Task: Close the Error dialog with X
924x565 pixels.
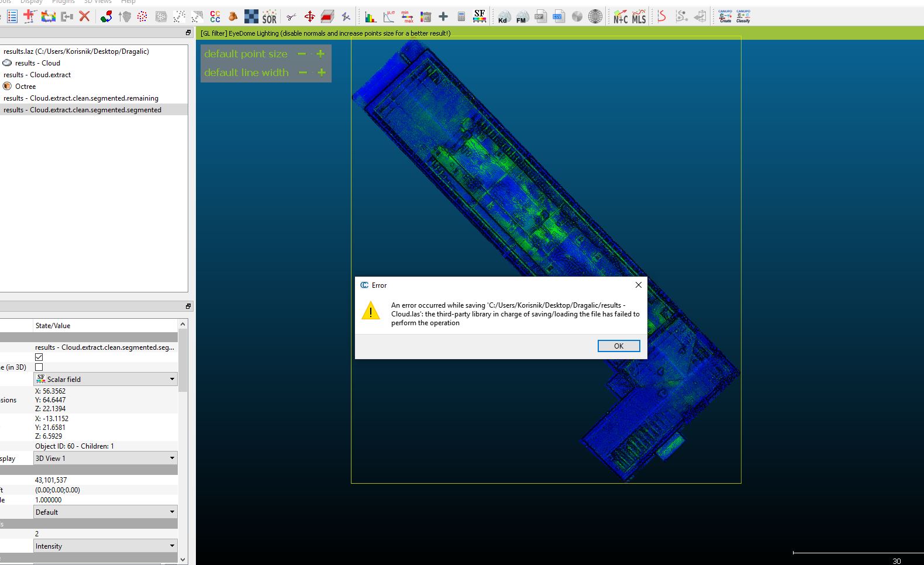Action: coord(638,285)
